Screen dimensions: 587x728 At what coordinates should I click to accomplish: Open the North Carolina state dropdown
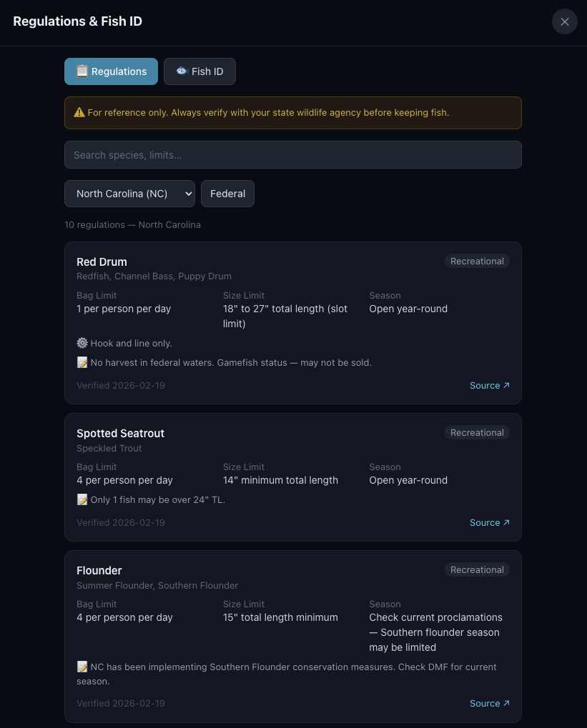coord(129,194)
